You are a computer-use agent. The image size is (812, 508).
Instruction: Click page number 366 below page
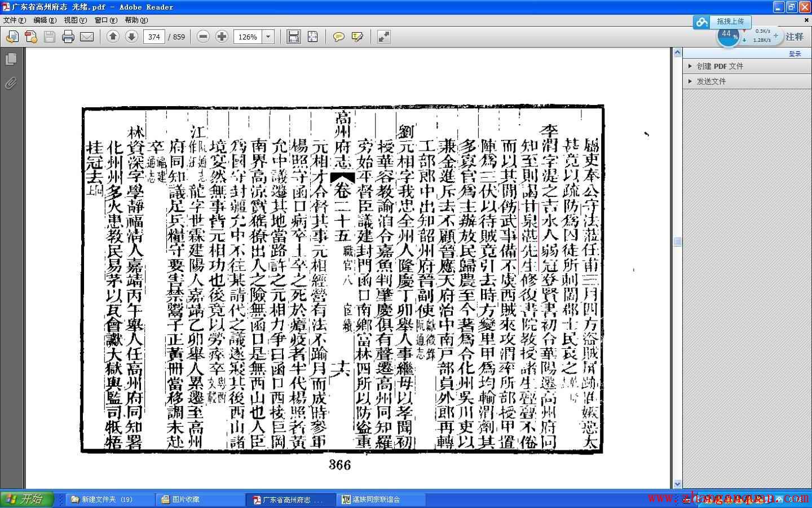pos(339,465)
